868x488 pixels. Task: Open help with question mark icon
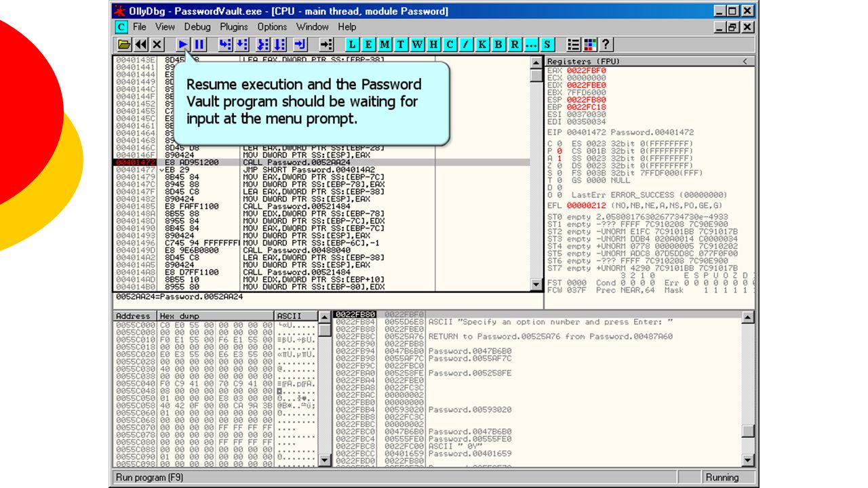(606, 45)
